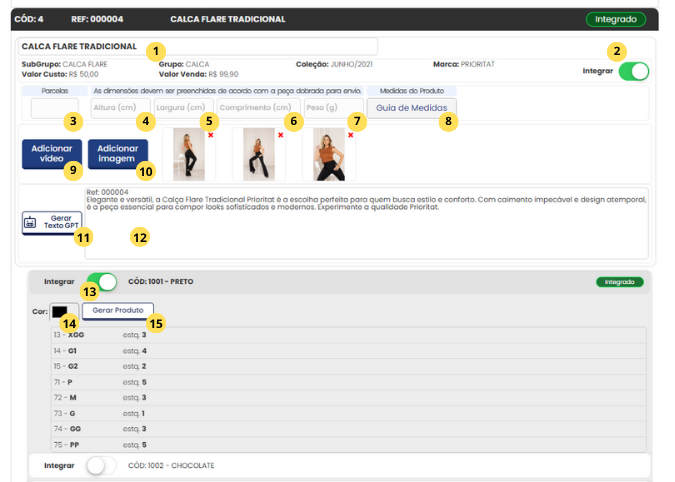Screen dimensions: 675x482
Task: Click the Peso (g) input field
Action: [333, 108]
